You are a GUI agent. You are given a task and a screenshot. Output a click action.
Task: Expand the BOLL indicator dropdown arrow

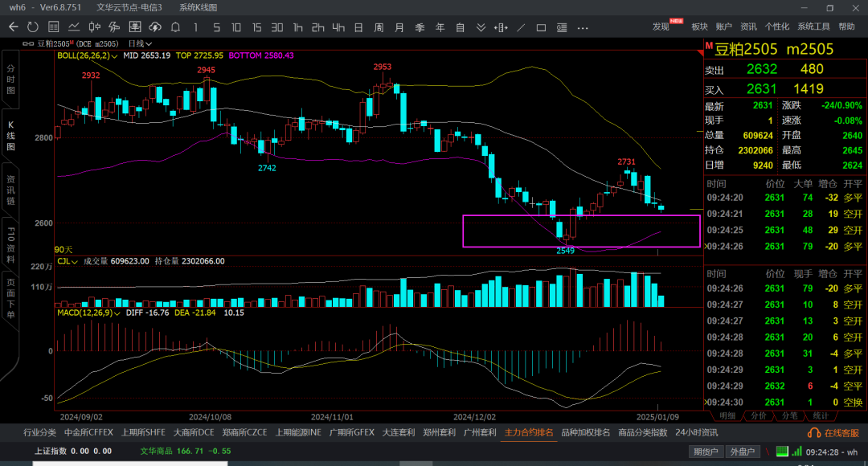115,56
